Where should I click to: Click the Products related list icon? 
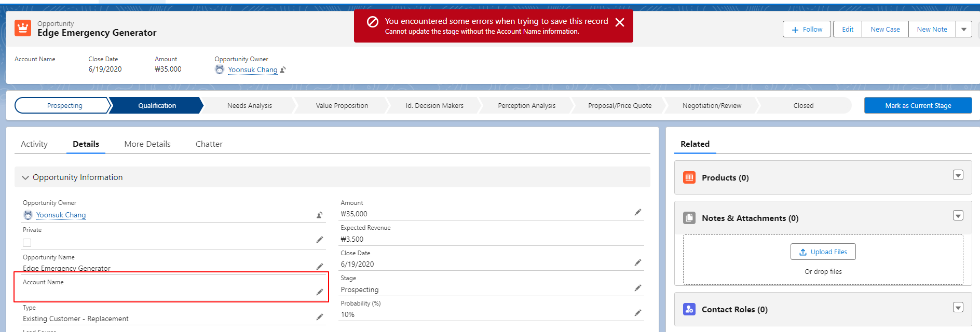[689, 177]
